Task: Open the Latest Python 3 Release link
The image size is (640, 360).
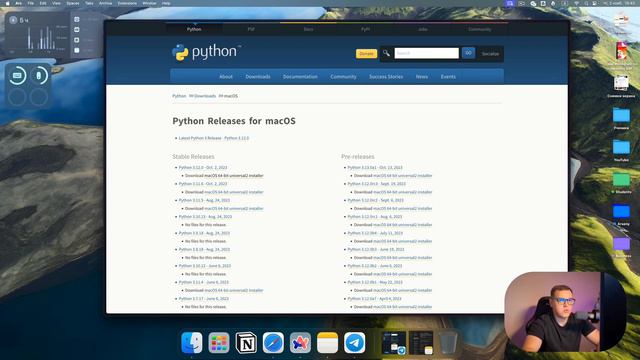Action: [x=214, y=138]
